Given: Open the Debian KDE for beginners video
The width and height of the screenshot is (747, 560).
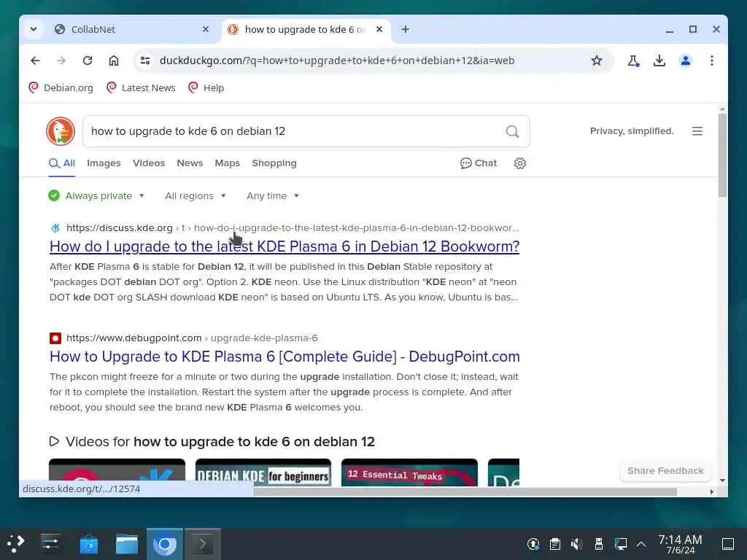Looking at the screenshot, I should point(263,472).
